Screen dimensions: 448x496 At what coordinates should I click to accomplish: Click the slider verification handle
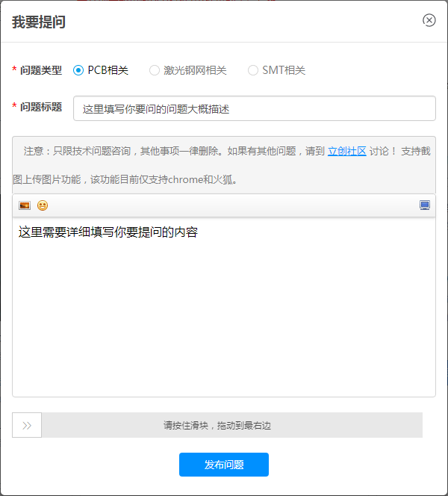[x=27, y=425]
